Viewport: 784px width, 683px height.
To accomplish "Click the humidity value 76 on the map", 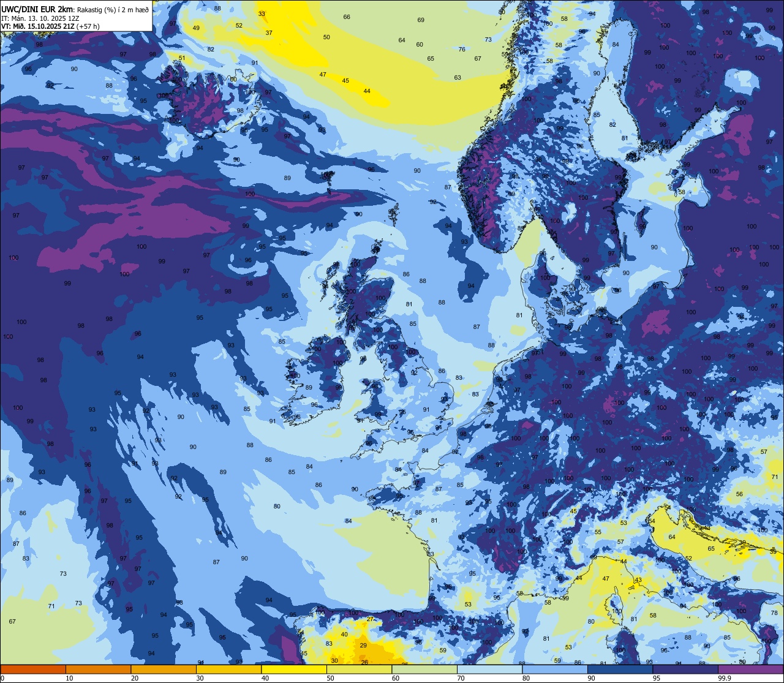I will point(462,50).
